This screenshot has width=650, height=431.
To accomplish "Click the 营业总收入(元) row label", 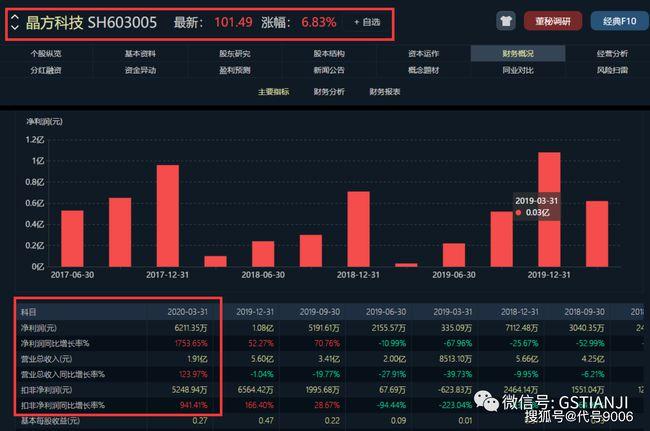I will 46,359.
